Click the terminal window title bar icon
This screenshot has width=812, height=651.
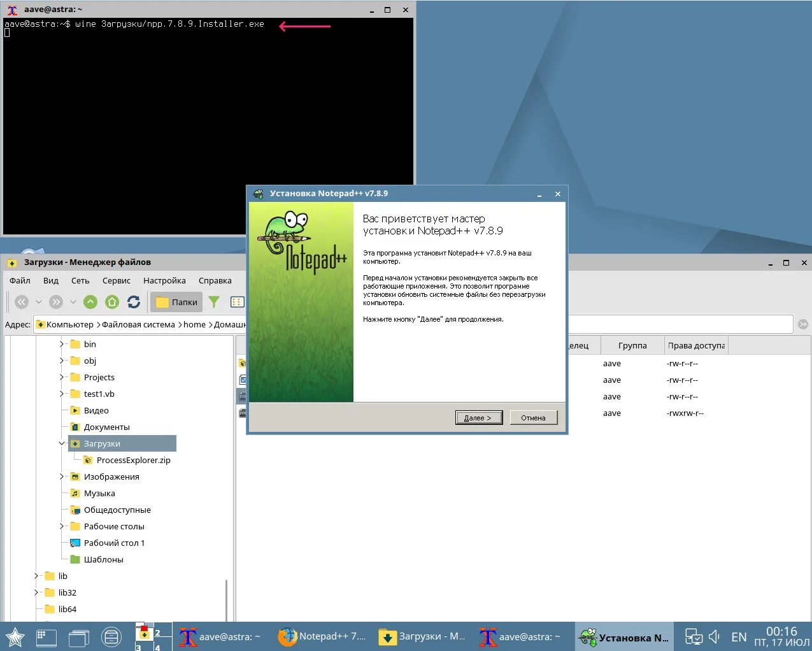[x=12, y=10]
